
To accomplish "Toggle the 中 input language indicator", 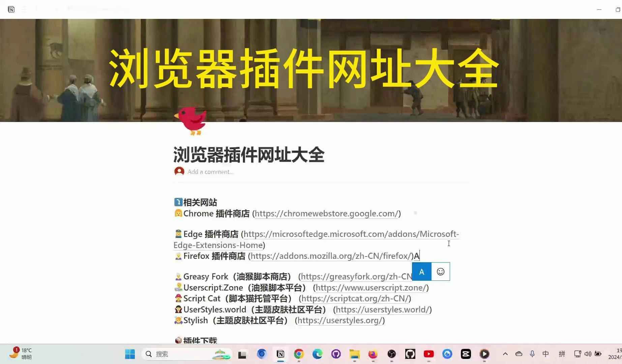I will click(x=545, y=354).
